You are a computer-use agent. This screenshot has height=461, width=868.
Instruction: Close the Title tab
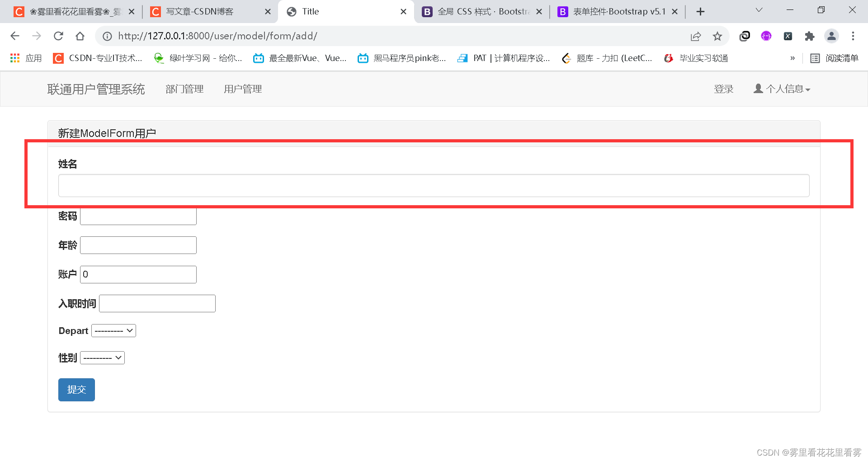pos(404,12)
